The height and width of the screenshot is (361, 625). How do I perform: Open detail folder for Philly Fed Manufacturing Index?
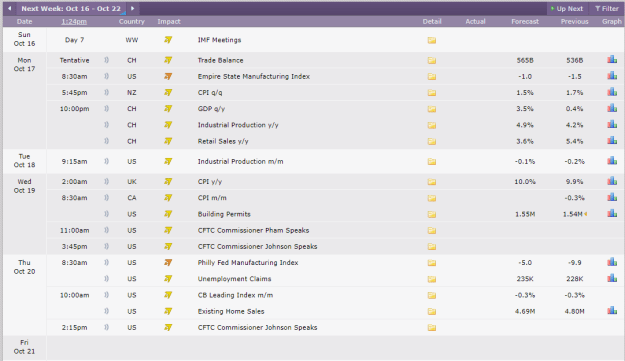[432, 263]
